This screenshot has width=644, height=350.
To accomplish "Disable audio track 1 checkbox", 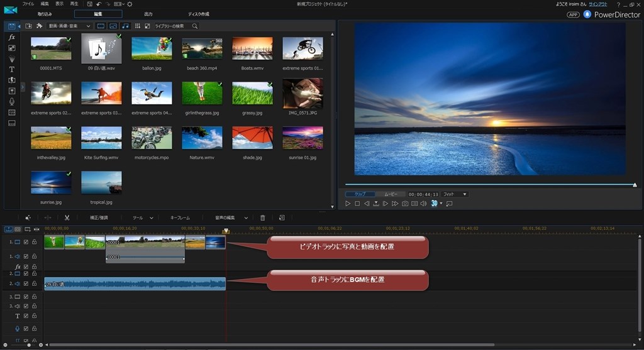I will pyautogui.click(x=26, y=256).
